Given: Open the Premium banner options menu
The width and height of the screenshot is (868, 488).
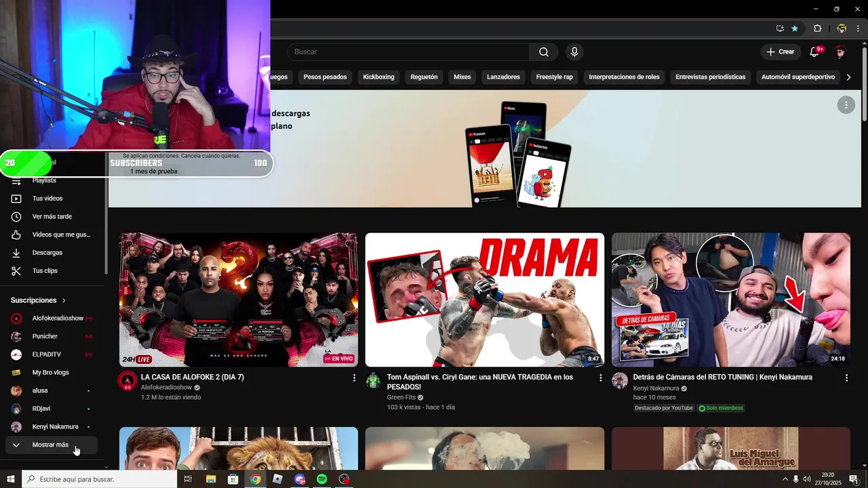Looking at the screenshot, I should coord(846,104).
